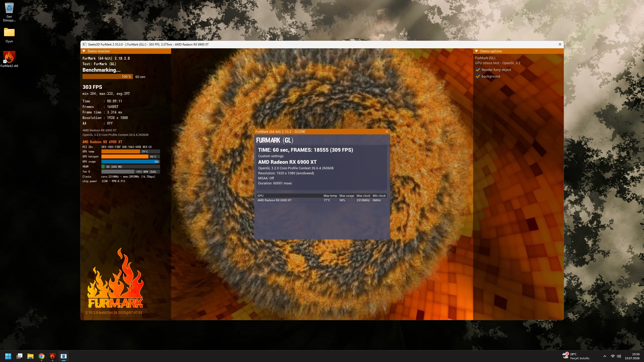Click the Max clock column header
The height and width of the screenshot is (362, 644).
click(363, 196)
